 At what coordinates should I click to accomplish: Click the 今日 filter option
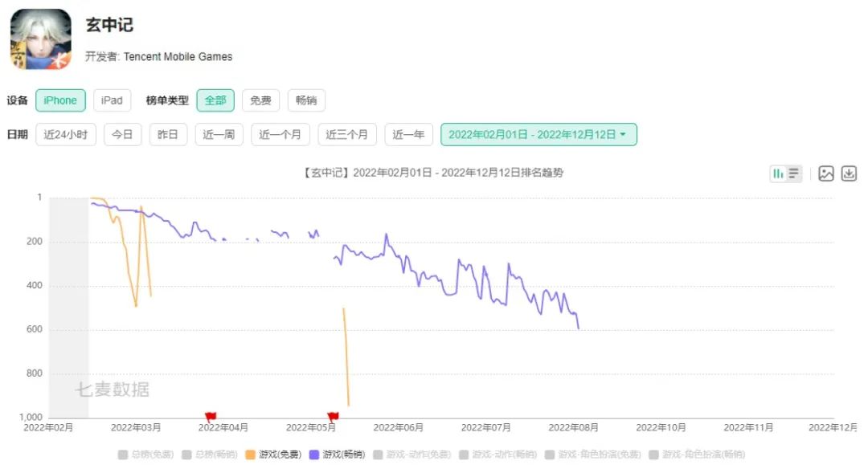coord(122,134)
